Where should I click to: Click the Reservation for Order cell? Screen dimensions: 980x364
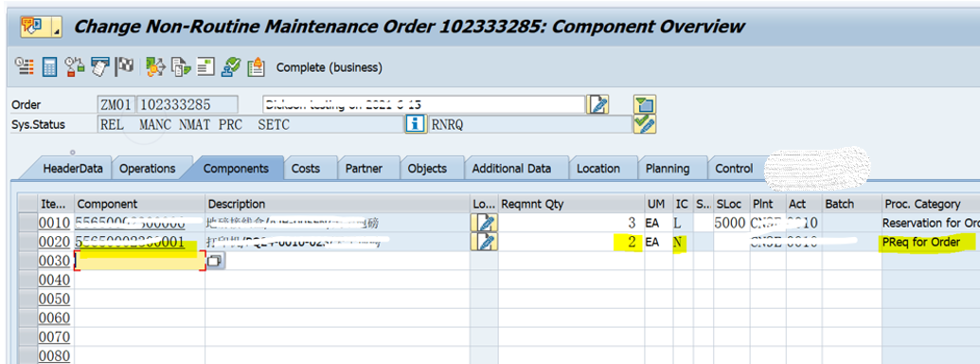931,223
